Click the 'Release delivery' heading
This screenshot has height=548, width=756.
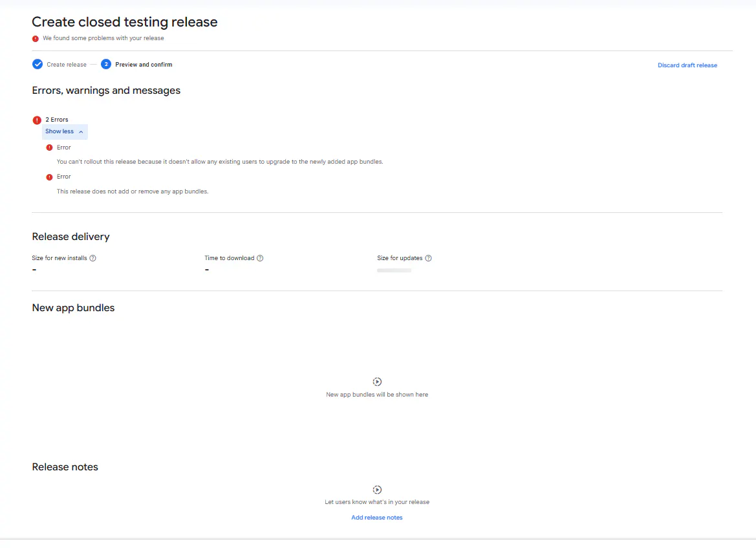pos(71,237)
